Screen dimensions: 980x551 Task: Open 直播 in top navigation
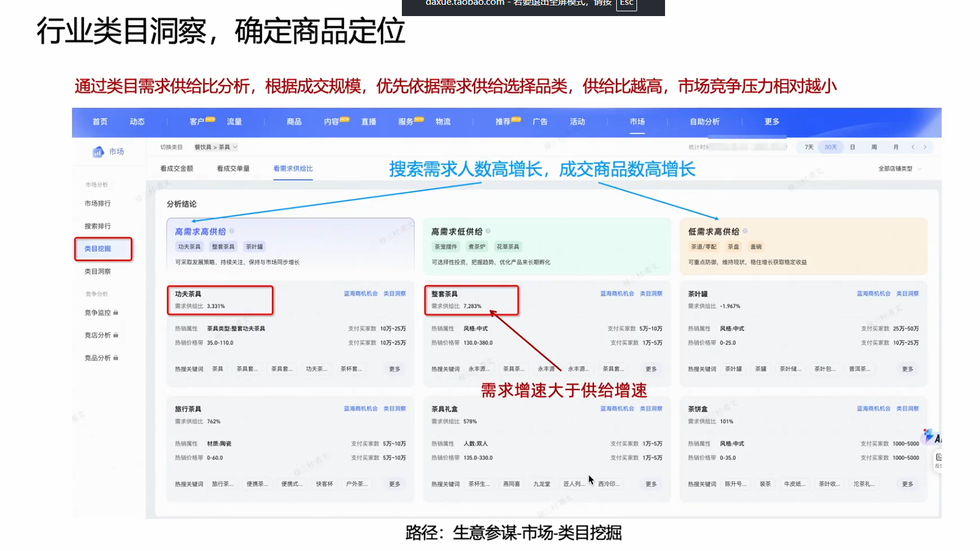(x=369, y=121)
